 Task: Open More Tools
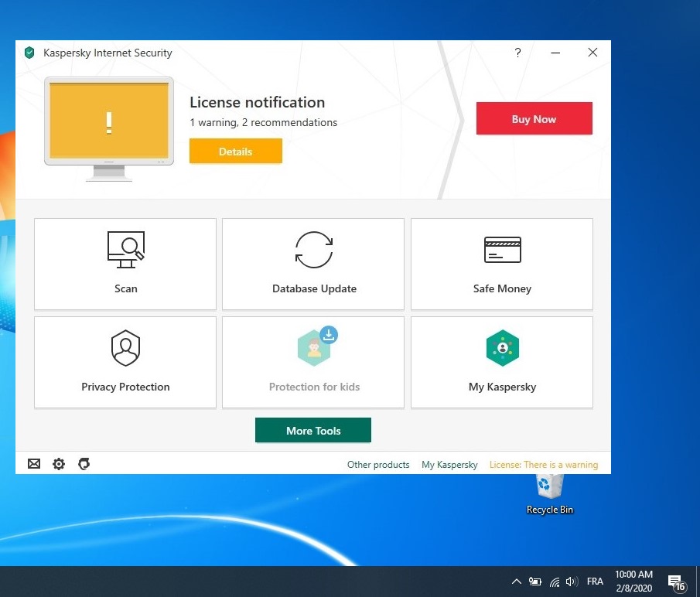click(x=313, y=431)
